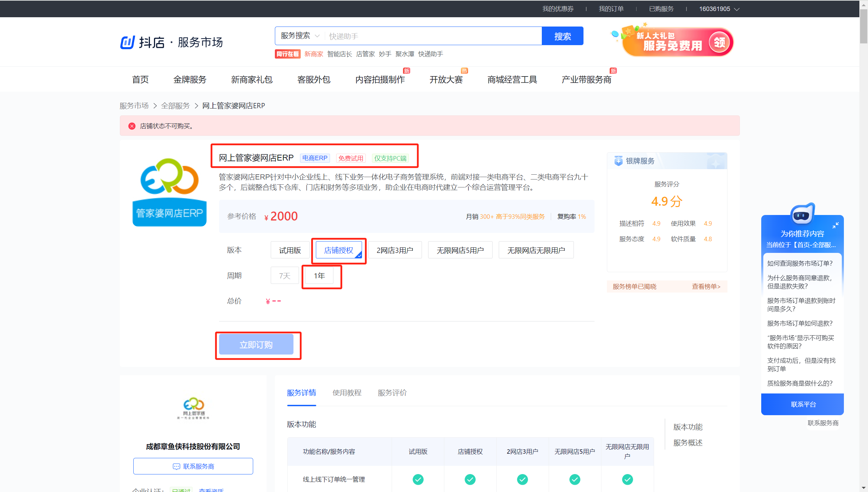Click the 联系服务商 outlined button
Image resolution: width=868 pixels, height=492 pixels.
click(x=193, y=466)
